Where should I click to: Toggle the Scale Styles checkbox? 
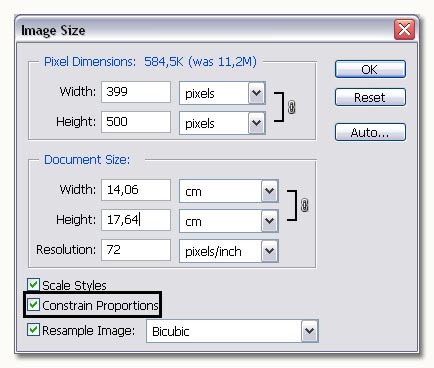[33, 285]
